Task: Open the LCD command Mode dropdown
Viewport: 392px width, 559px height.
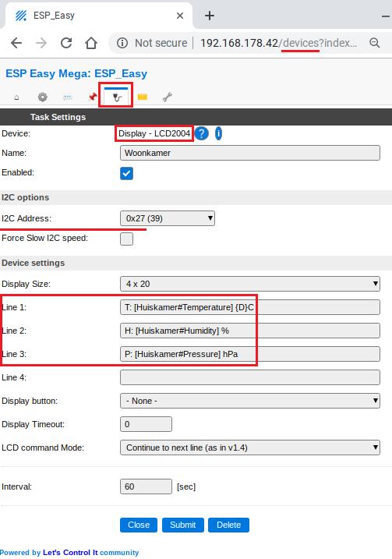Action: click(250, 448)
